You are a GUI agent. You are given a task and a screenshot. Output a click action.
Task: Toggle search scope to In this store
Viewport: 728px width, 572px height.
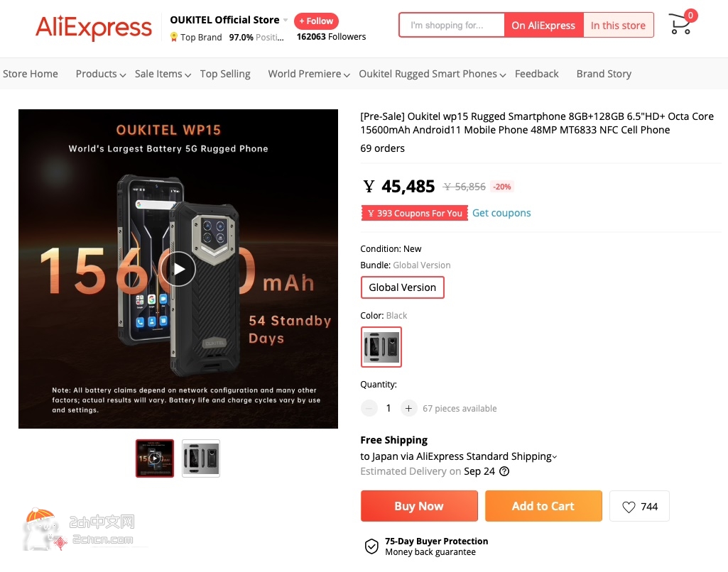[x=618, y=25]
